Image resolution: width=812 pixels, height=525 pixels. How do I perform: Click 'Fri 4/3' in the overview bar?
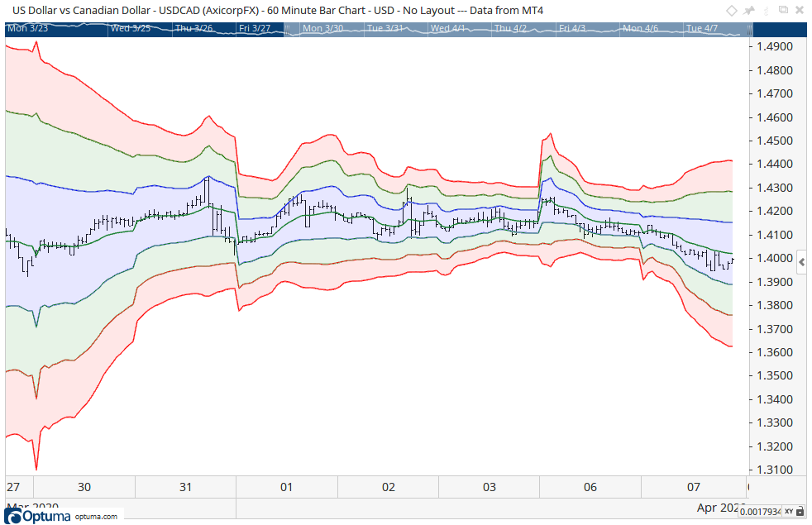pyautogui.click(x=572, y=28)
